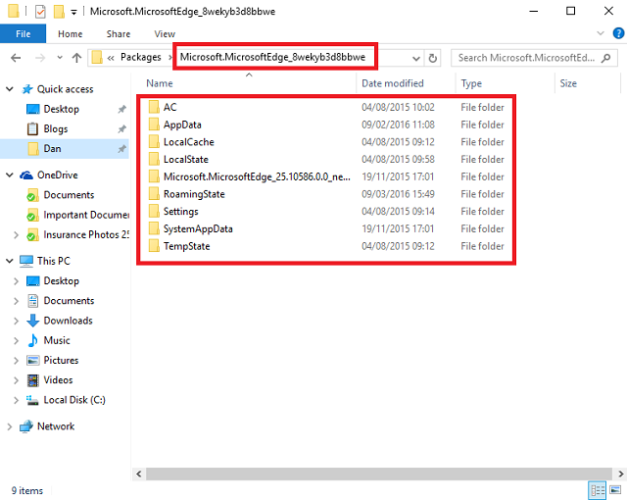The height and width of the screenshot is (500, 627).
Task: Switch to Details view icon in status bar
Action: (597, 490)
